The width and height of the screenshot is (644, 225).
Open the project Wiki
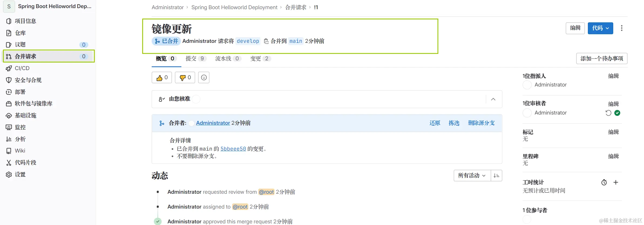tap(20, 151)
